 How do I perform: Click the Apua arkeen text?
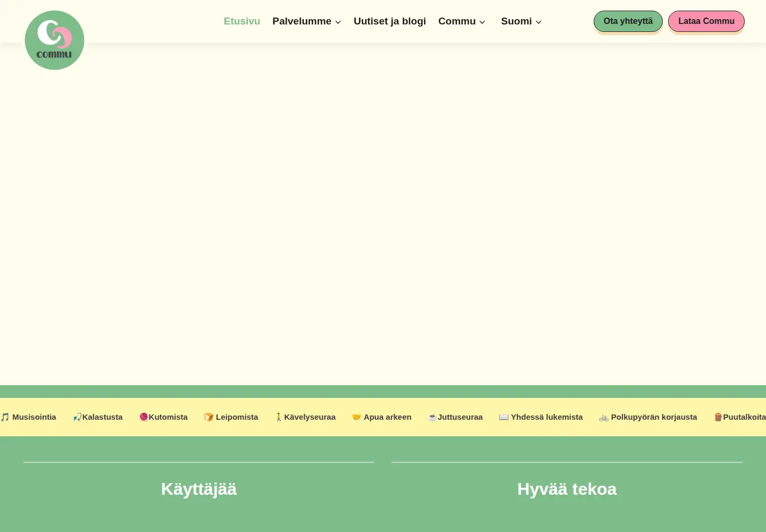[387, 417]
